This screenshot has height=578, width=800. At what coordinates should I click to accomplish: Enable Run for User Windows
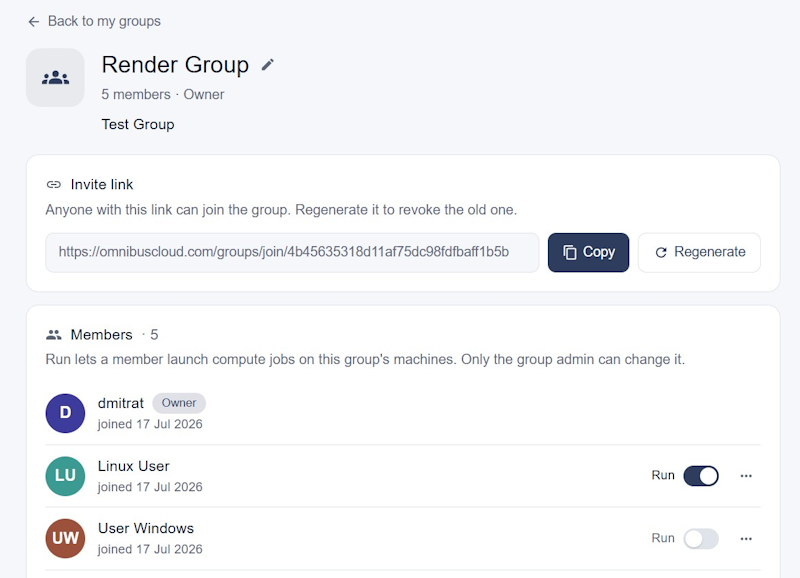(x=701, y=539)
